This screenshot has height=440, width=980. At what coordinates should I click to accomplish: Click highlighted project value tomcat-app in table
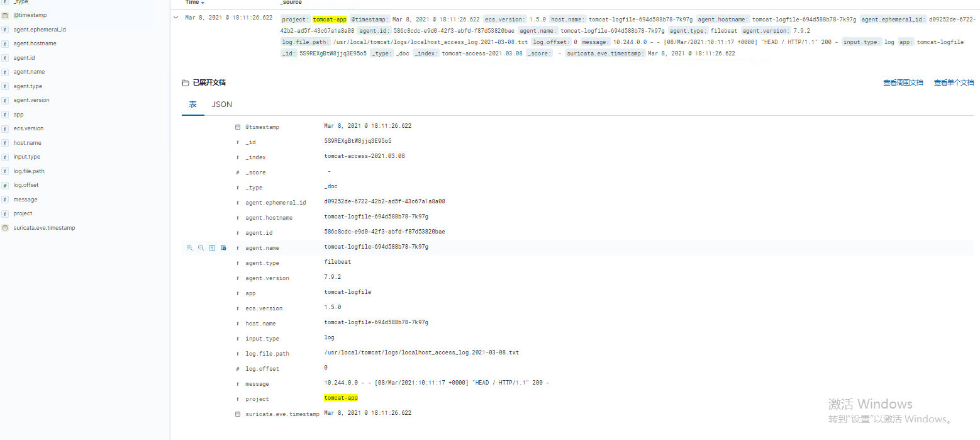(x=341, y=398)
